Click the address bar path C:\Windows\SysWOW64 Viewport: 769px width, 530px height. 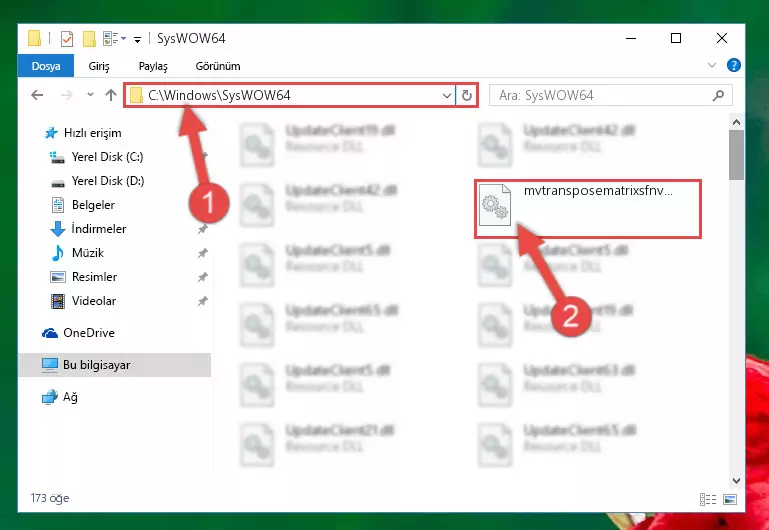pyautogui.click(x=219, y=95)
